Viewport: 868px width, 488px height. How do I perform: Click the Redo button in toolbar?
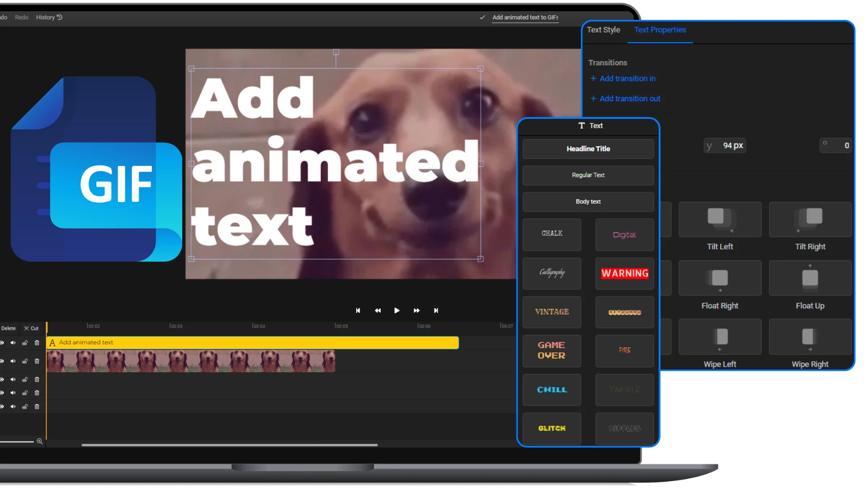pyautogui.click(x=21, y=17)
